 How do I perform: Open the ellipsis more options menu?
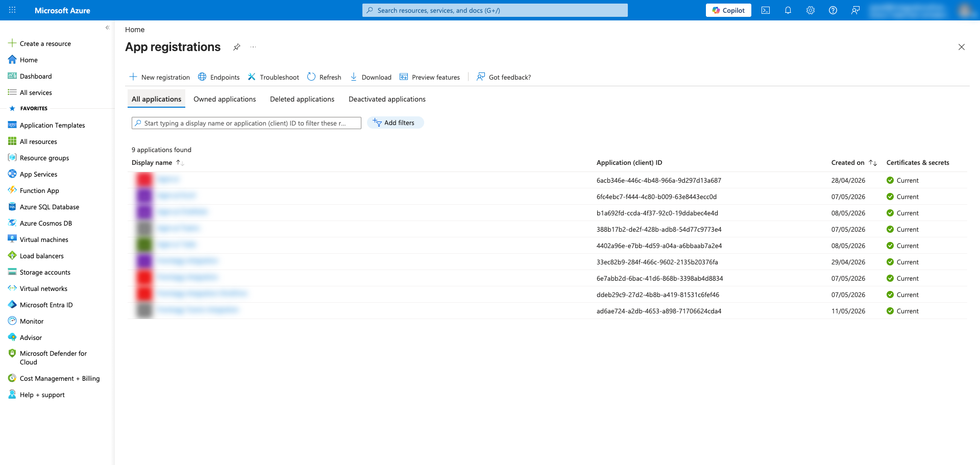tap(253, 47)
